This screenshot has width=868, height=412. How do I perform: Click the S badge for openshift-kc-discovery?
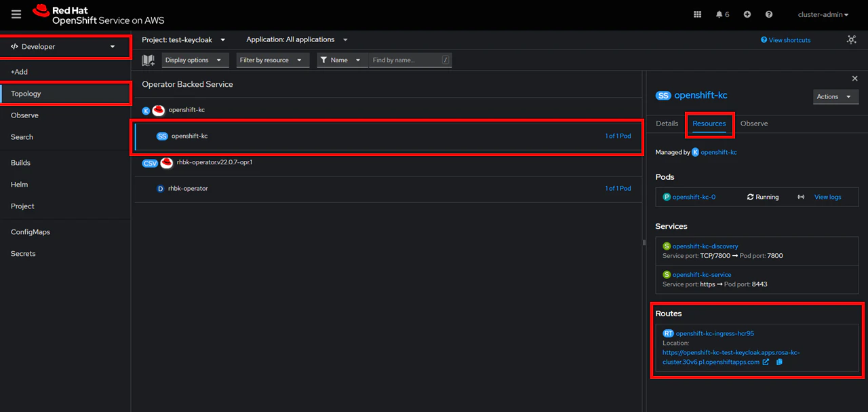point(667,246)
